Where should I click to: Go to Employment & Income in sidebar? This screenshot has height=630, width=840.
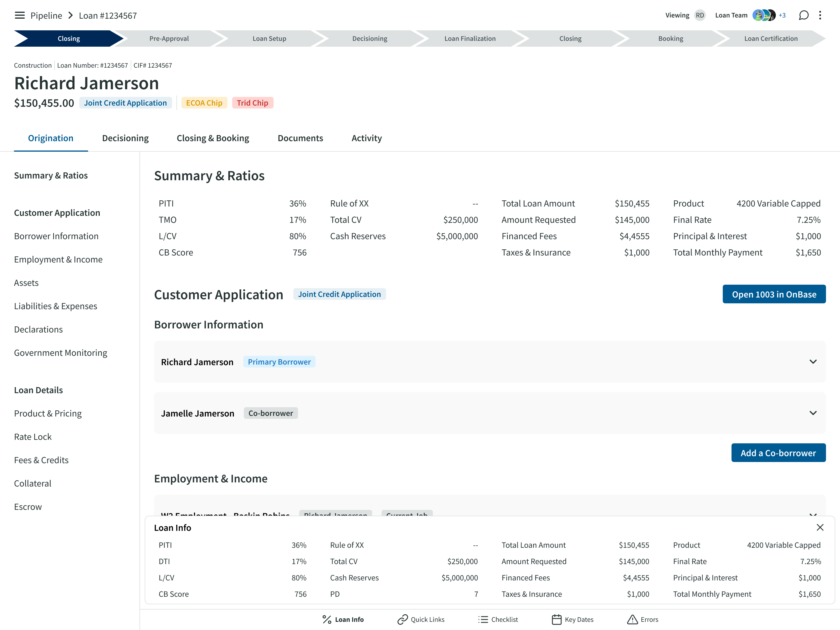58,259
